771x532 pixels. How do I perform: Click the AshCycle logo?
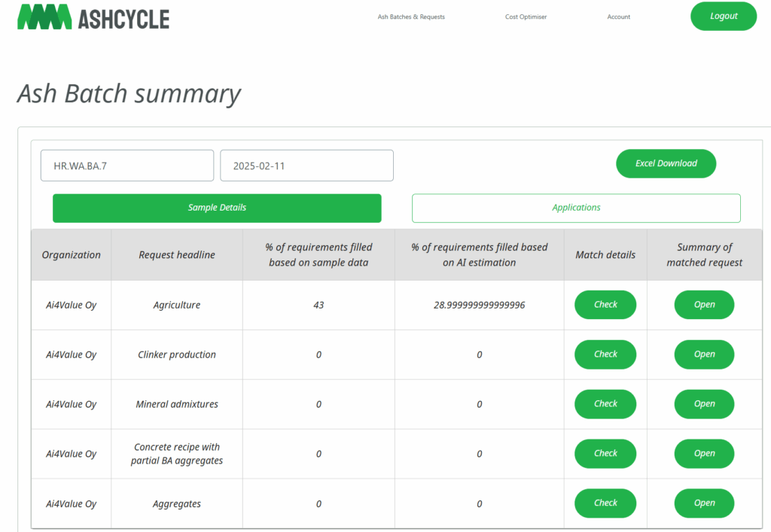click(93, 17)
